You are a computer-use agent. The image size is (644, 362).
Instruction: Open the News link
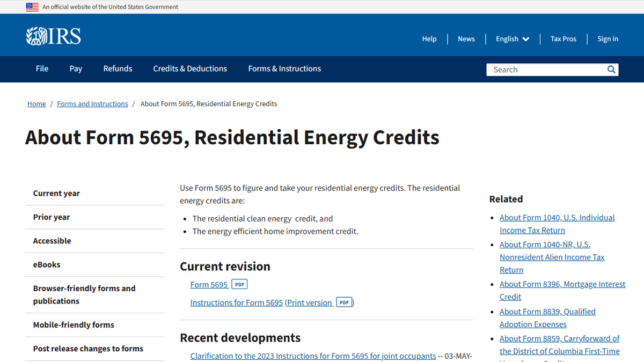click(466, 39)
